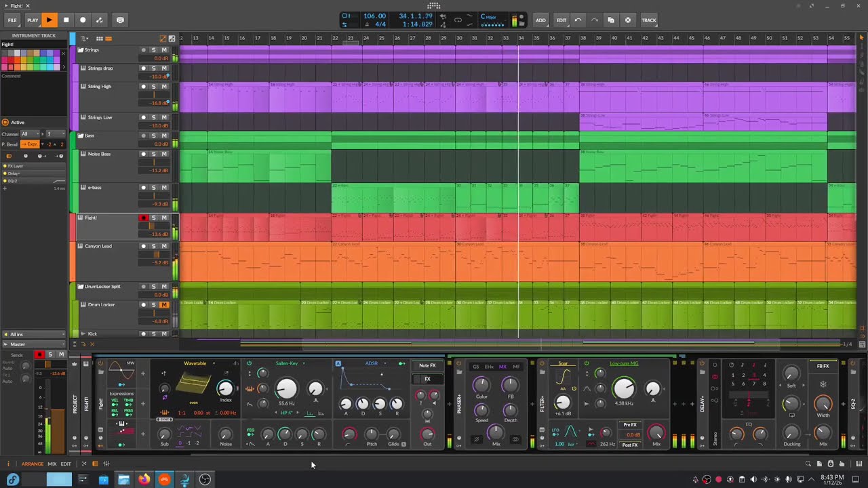The height and width of the screenshot is (488, 868).
Task: Open the FILE menu
Action: [12, 20]
